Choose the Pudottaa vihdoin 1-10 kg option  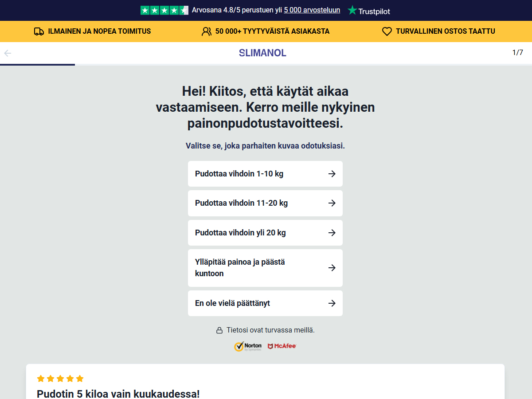[x=265, y=174]
